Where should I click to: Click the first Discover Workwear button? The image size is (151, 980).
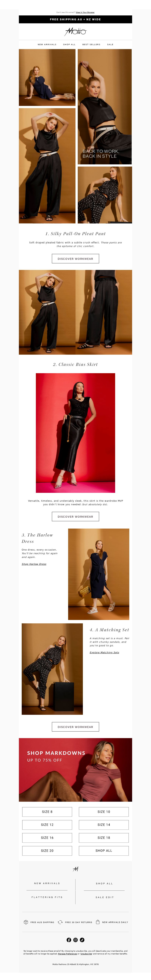(75, 259)
